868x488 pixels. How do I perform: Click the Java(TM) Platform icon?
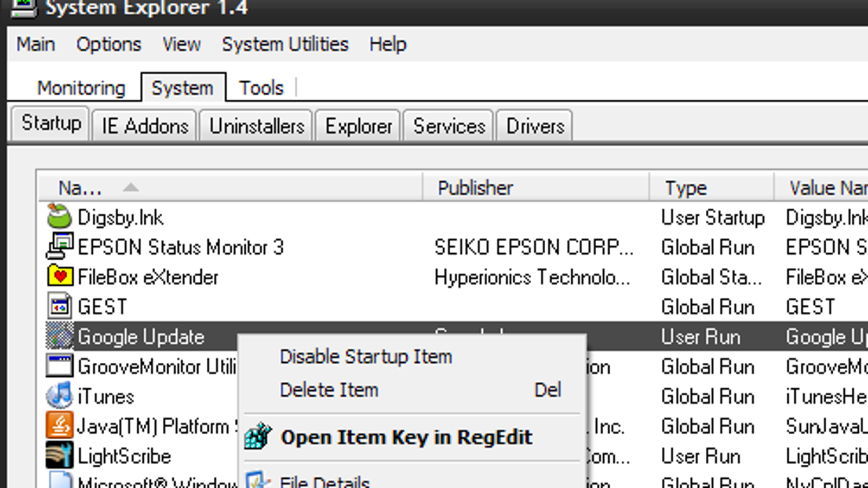click(x=59, y=425)
